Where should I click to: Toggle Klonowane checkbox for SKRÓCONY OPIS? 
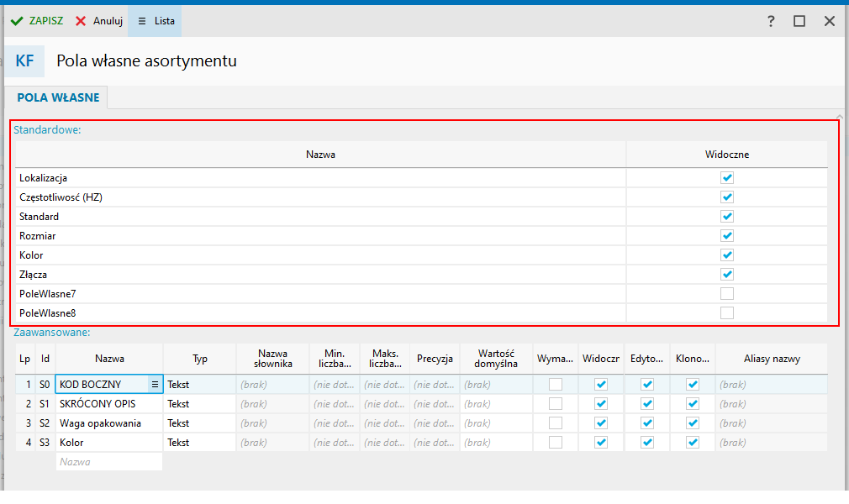(693, 404)
